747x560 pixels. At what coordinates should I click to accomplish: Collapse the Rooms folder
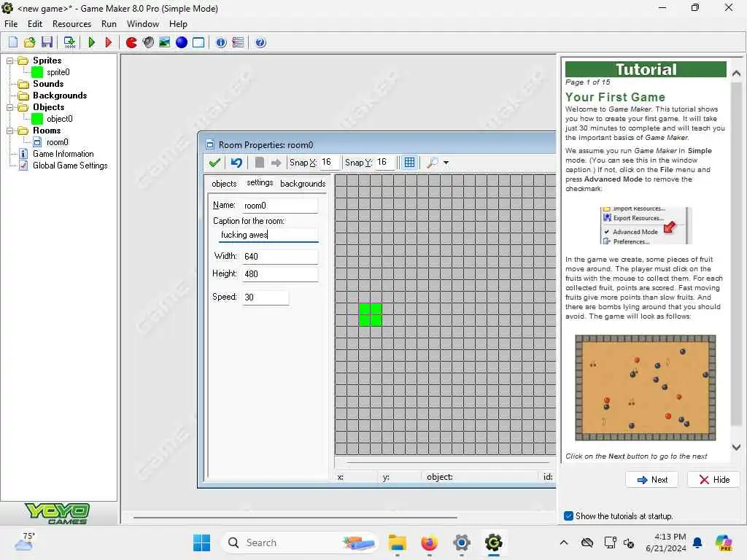click(9, 131)
